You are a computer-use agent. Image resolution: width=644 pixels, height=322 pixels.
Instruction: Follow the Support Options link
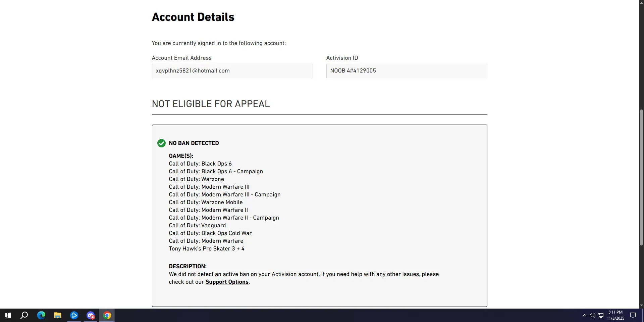coord(227,282)
